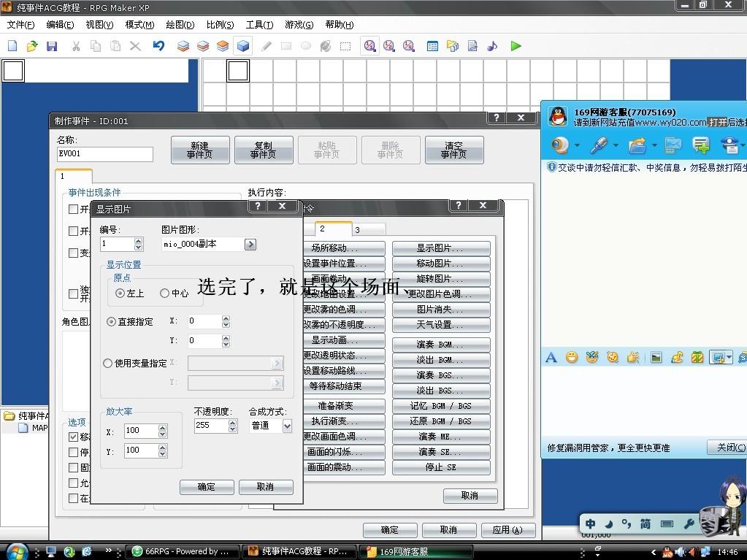This screenshot has height=560, width=747.
Task: Click up arrow on 不透明度 spinner
Action: (x=233, y=422)
